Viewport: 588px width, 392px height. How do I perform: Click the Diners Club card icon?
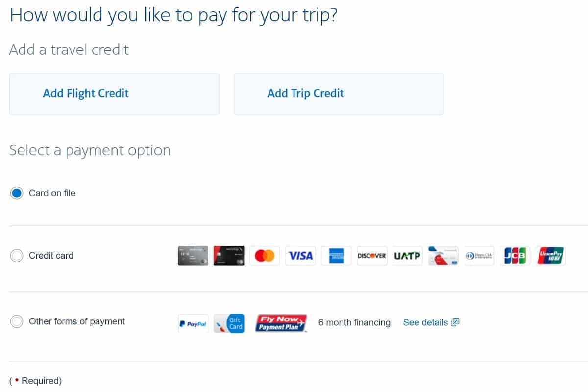coord(479,256)
